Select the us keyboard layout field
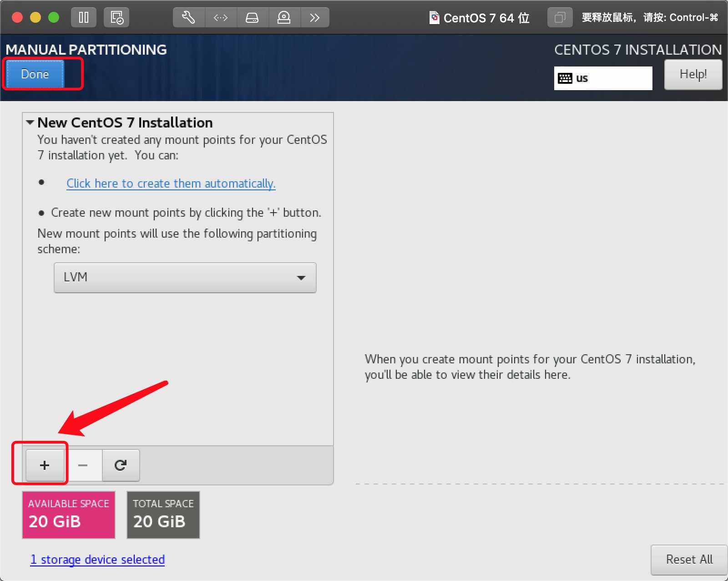Image resolution: width=728 pixels, height=581 pixels. pos(603,78)
